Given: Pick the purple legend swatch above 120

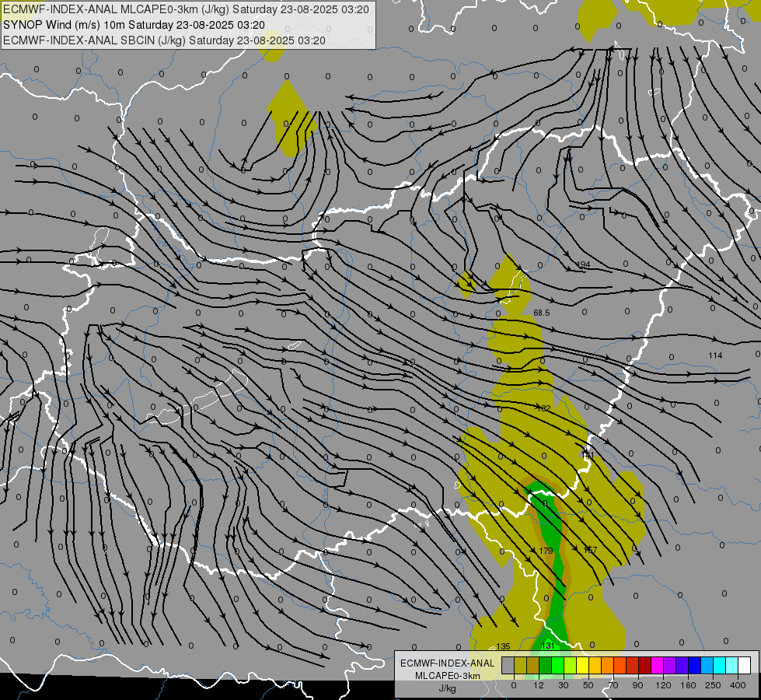Looking at the screenshot, I should (670, 665).
